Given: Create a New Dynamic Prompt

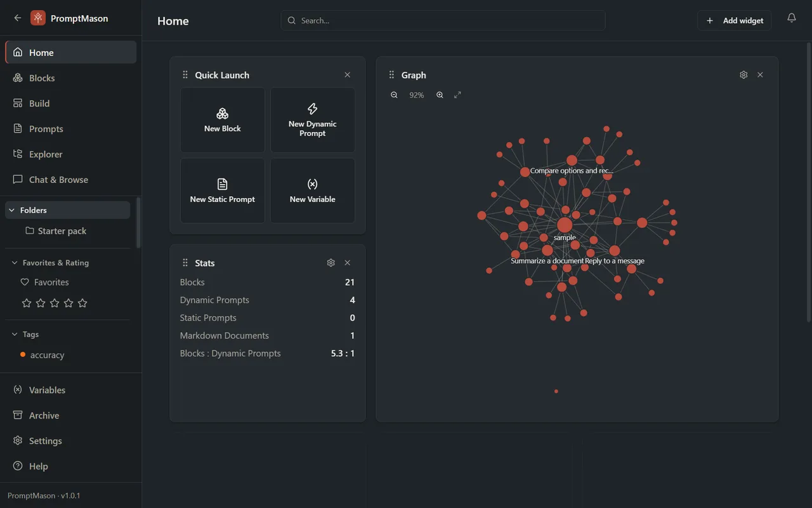Looking at the screenshot, I should coord(313,120).
